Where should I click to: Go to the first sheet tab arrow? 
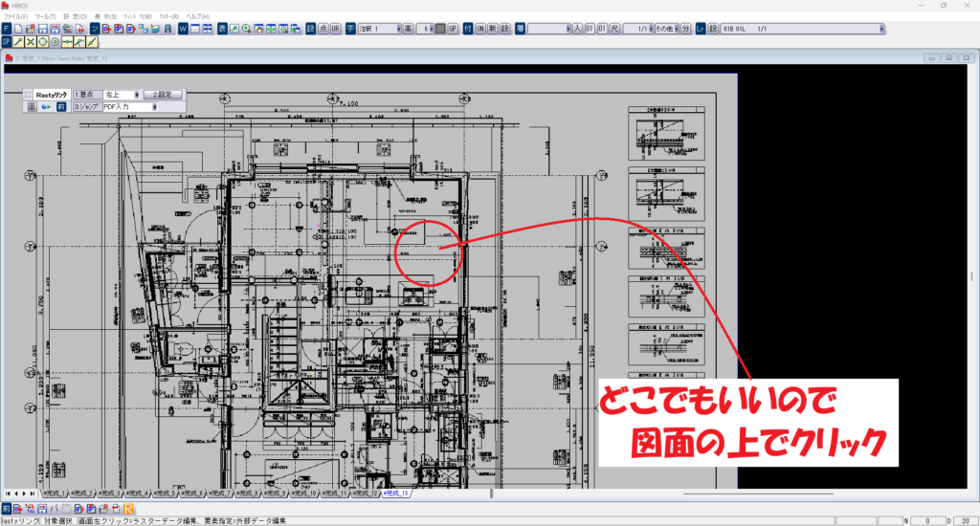click(x=8, y=493)
